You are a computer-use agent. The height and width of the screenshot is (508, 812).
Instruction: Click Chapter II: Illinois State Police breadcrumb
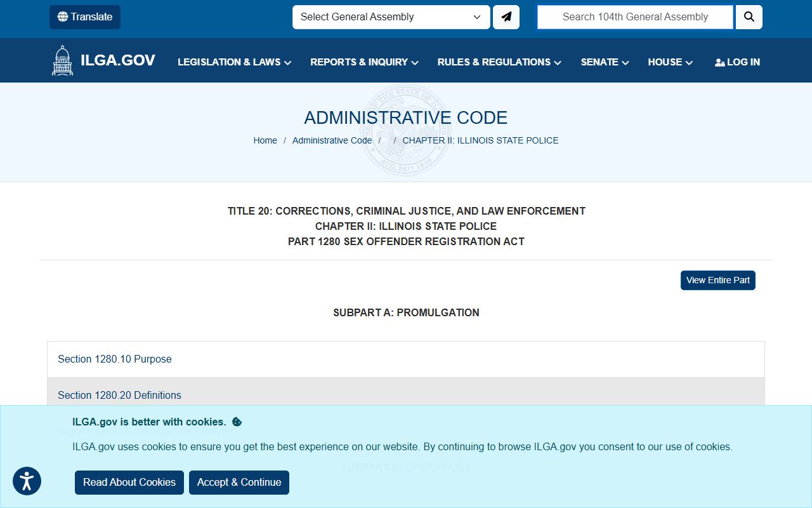click(480, 140)
